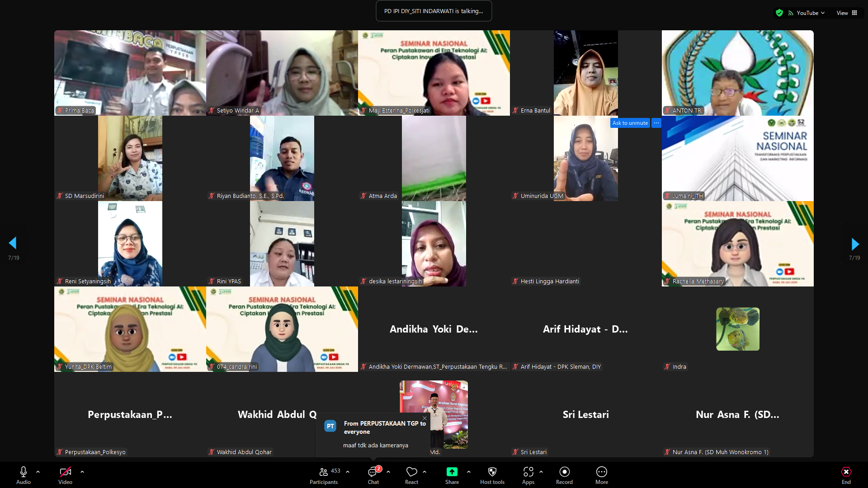Screen dimensions: 868x488
Task: Select Atma Arda video tile
Action: pyautogui.click(x=434, y=158)
